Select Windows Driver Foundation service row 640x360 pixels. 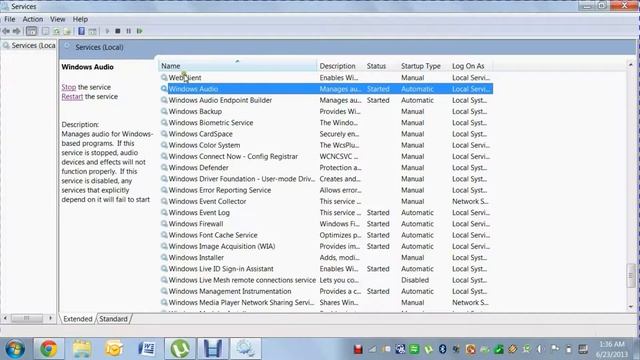click(327, 179)
